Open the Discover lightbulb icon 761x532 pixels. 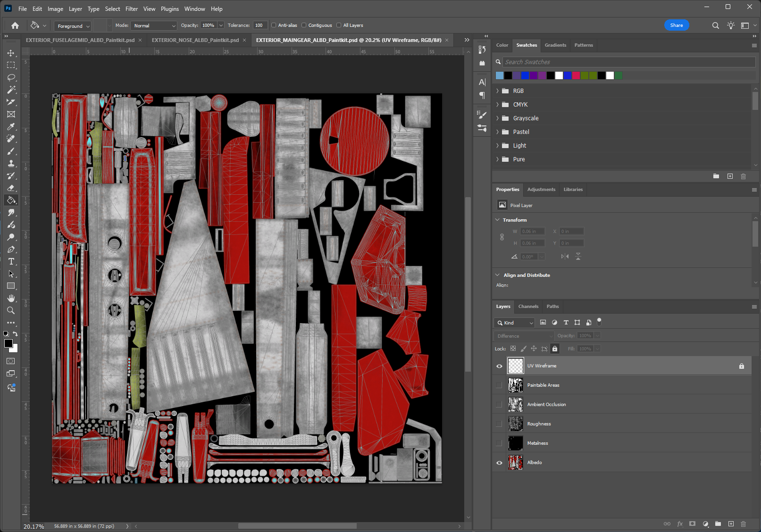(x=730, y=25)
